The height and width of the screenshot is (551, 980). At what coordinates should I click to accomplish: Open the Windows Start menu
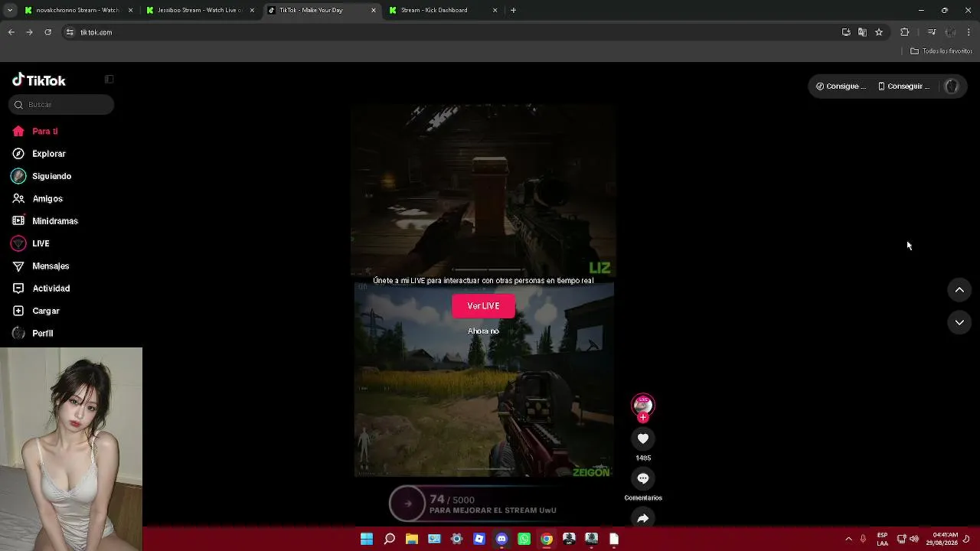[367, 540]
